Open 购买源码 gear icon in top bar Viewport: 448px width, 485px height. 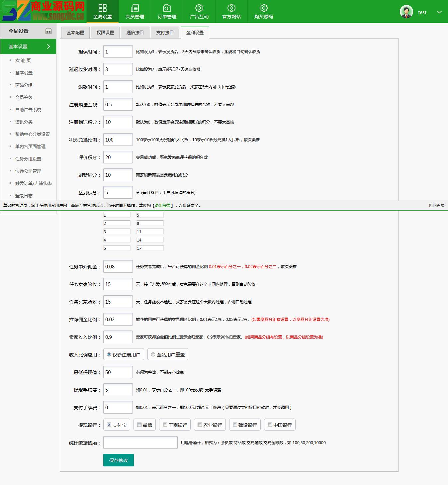(x=264, y=8)
